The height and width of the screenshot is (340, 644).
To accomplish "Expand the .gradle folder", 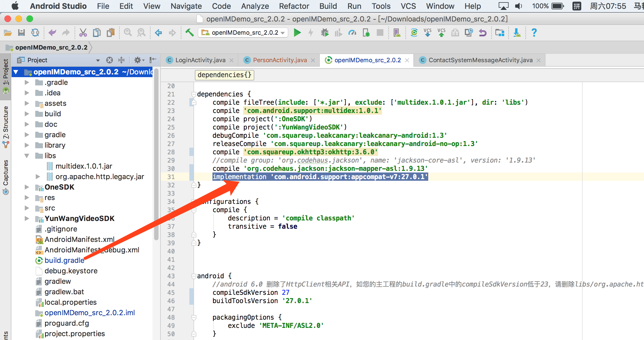I will coord(27,82).
